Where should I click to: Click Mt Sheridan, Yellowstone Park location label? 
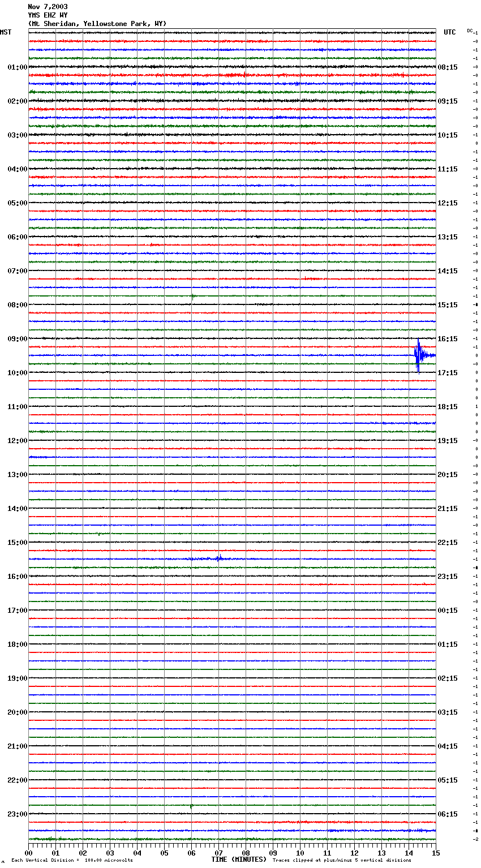[x=97, y=24]
